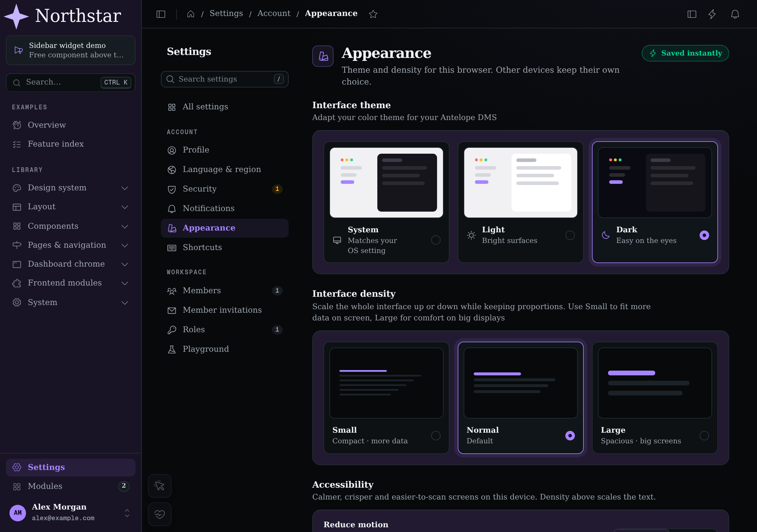Click the lightning bolt quick actions icon
This screenshot has height=532, width=757.
pyautogui.click(x=712, y=14)
